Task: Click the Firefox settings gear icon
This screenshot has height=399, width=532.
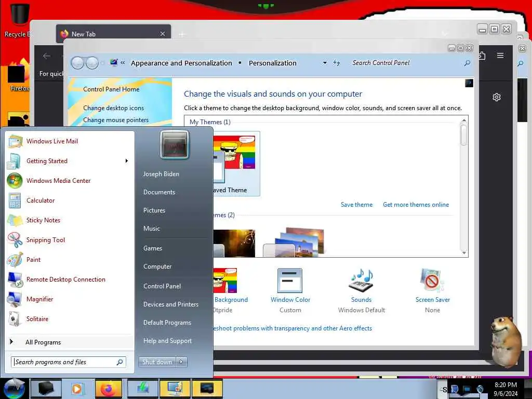Action: pos(496,97)
